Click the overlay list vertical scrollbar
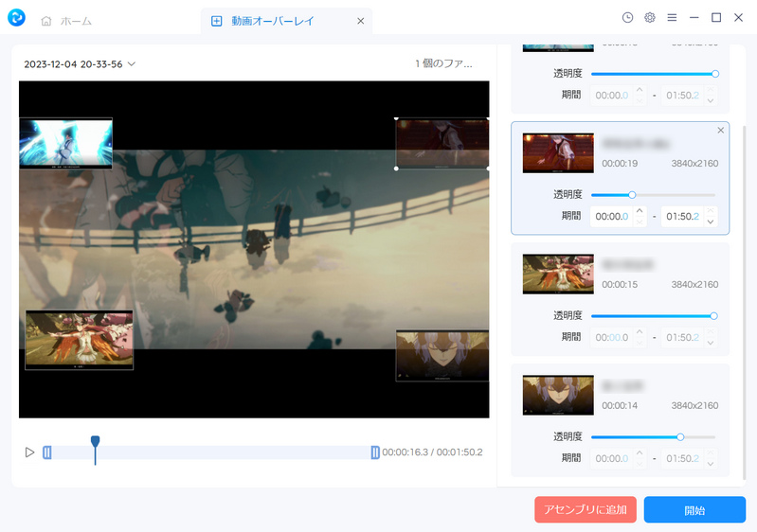This screenshot has width=757, height=532. coord(744,302)
